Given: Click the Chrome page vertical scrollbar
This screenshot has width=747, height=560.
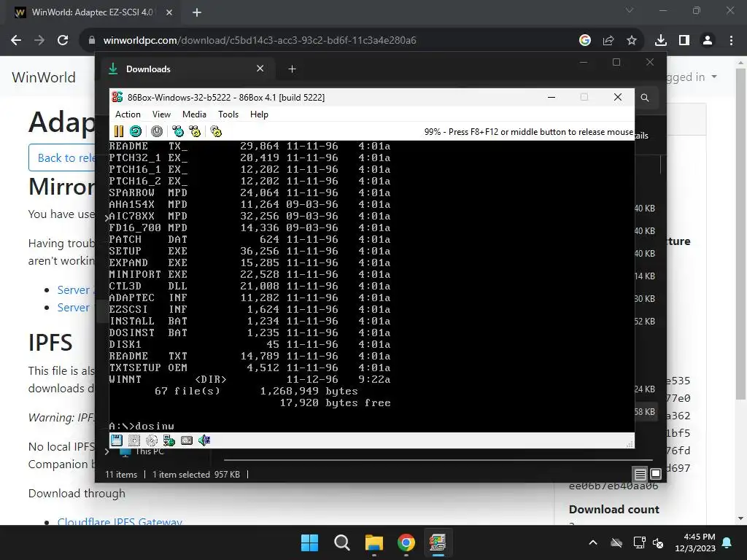Looking at the screenshot, I should point(740,233).
